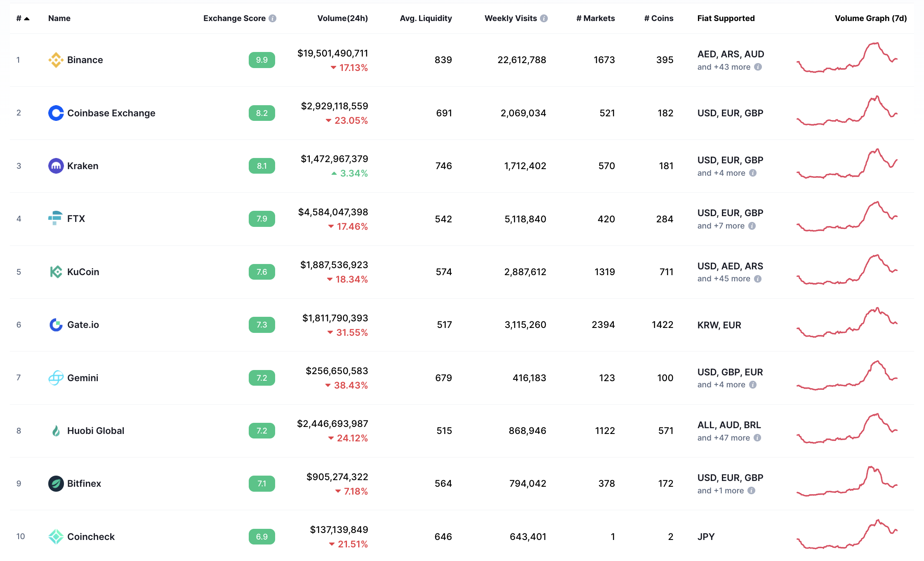Click the Bitfinex logo icon

point(56,483)
